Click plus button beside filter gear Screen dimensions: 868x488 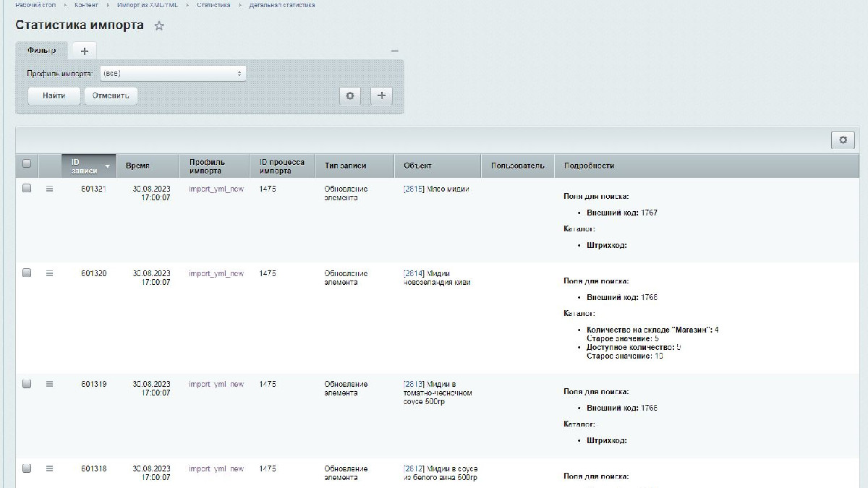(x=382, y=95)
